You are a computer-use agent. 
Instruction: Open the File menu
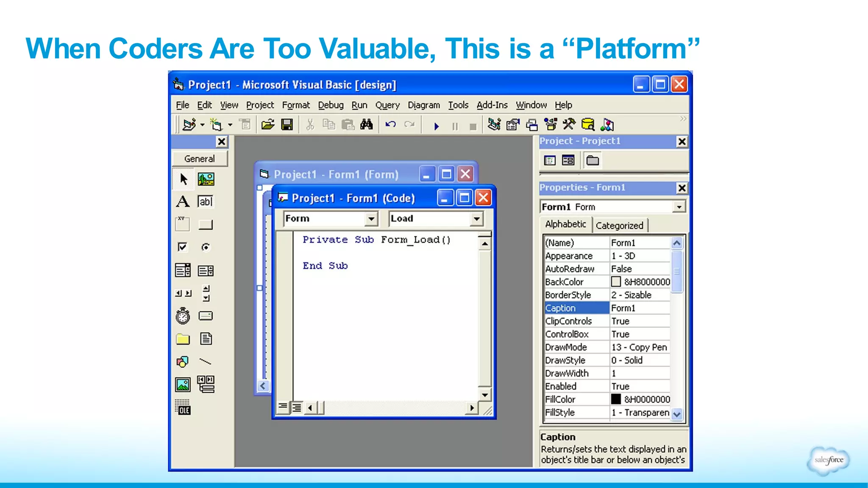point(183,105)
